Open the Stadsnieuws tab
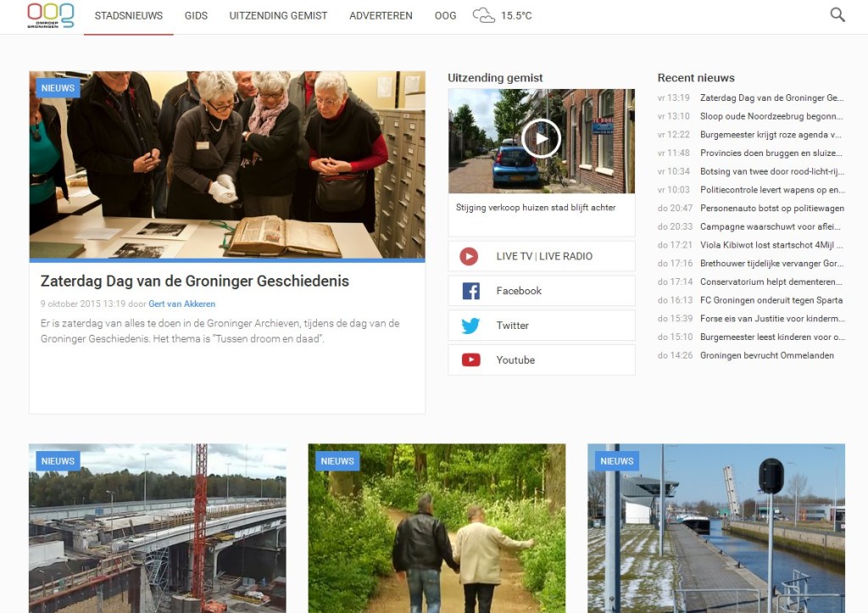The image size is (868, 613). [x=129, y=15]
